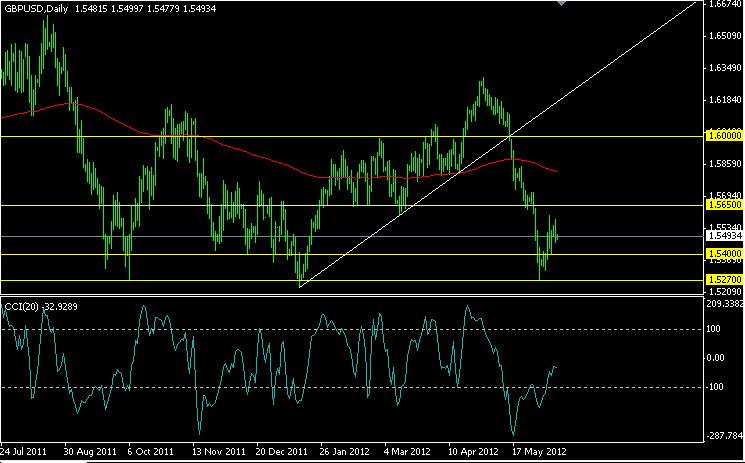Click the 17 May 2012 date label
The width and height of the screenshot is (745, 463).
[539, 451]
